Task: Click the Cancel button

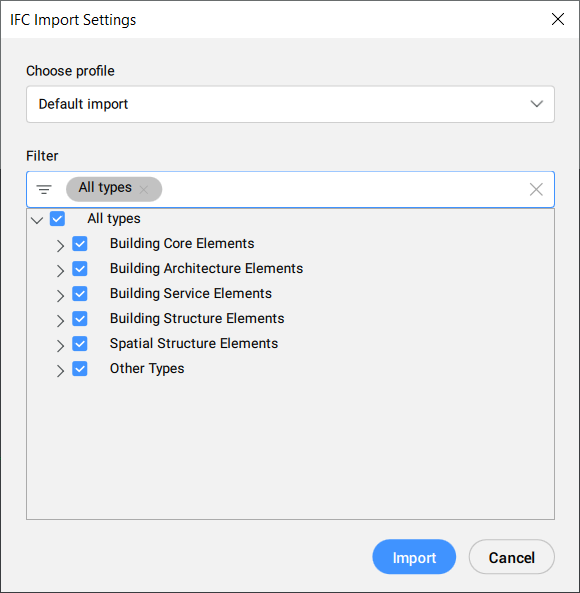Action: pos(512,557)
